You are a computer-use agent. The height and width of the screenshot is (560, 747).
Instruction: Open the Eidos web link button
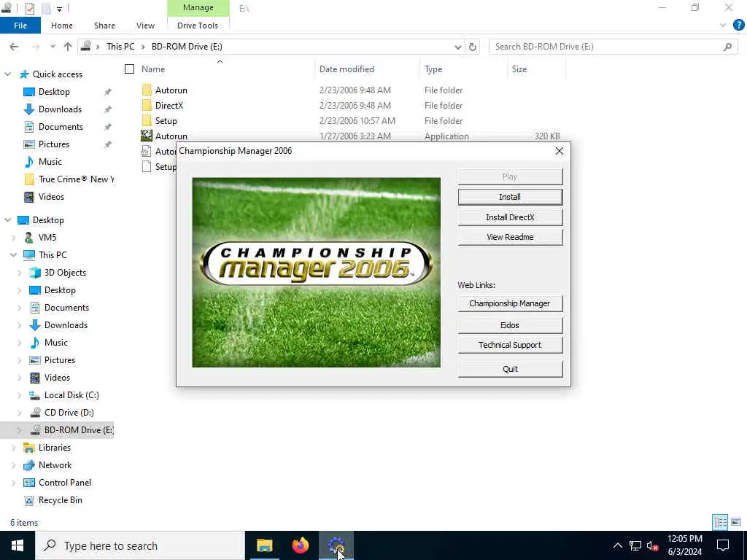point(510,325)
